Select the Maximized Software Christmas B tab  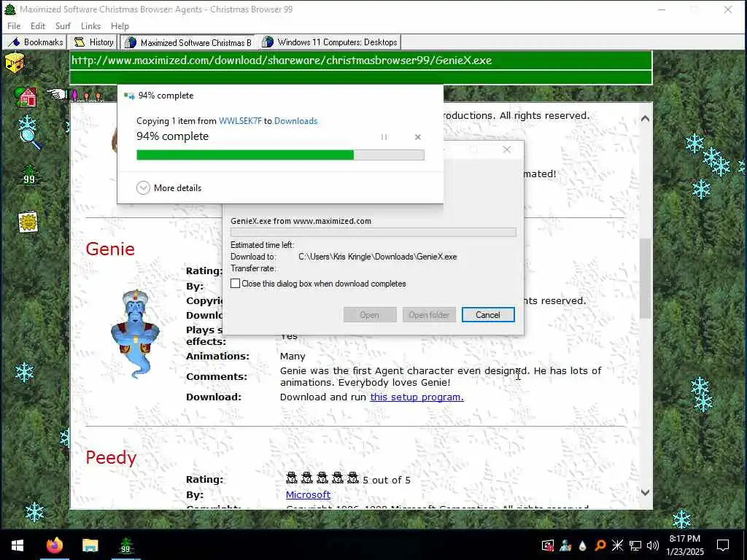[x=188, y=42]
